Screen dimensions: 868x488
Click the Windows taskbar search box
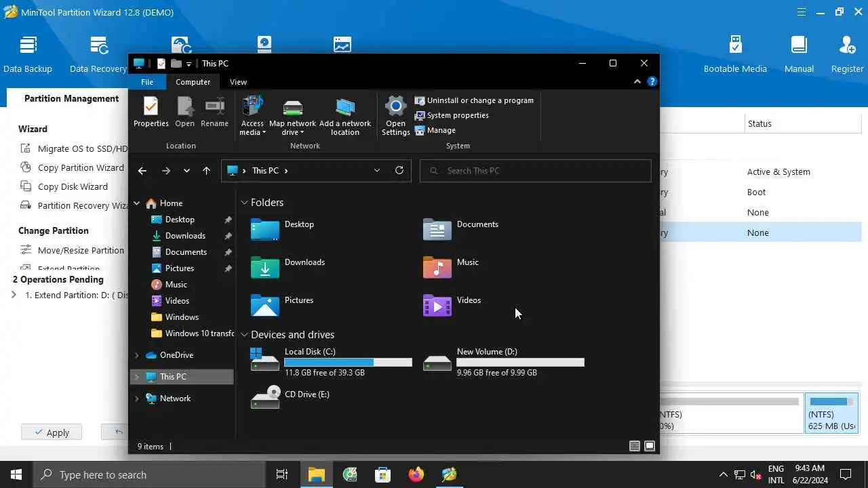(149, 474)
